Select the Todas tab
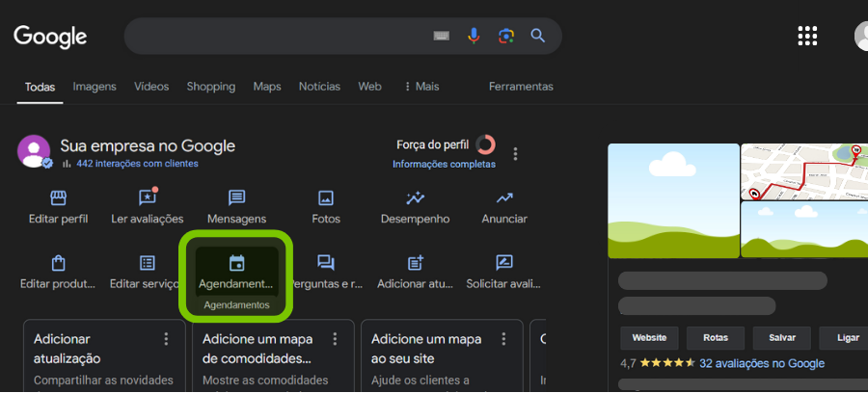868x393 pixels. [40, 88]
